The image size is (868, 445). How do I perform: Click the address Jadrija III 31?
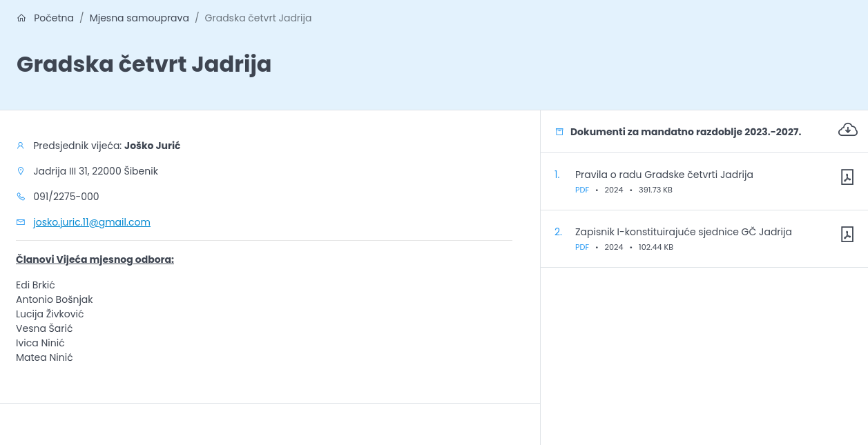coord(95,171)
